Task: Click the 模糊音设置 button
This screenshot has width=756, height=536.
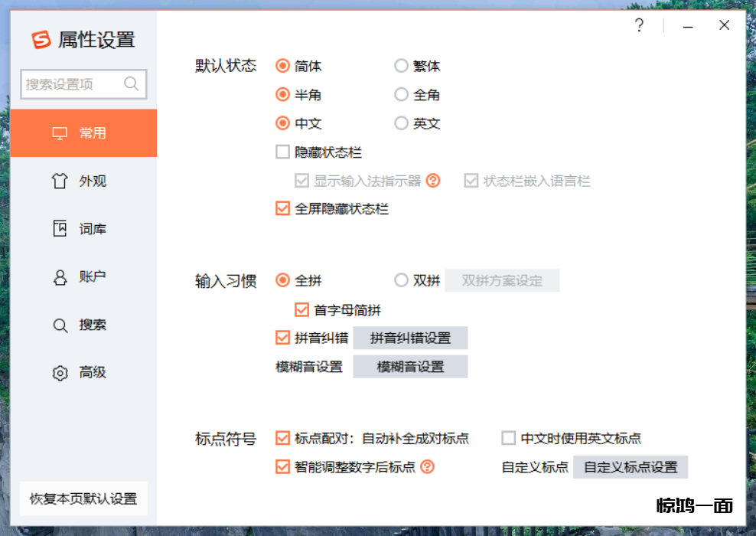Action: 410,367
